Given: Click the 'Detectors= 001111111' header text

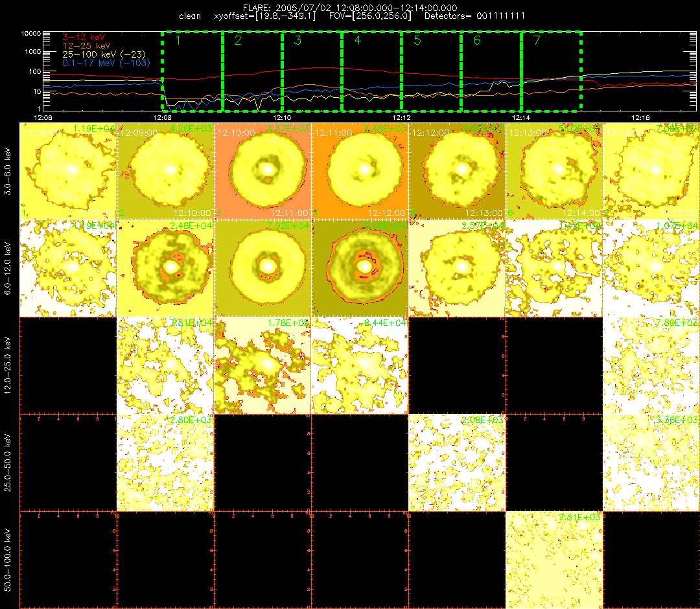Looking at the screenshot, I should coord(474,16).
